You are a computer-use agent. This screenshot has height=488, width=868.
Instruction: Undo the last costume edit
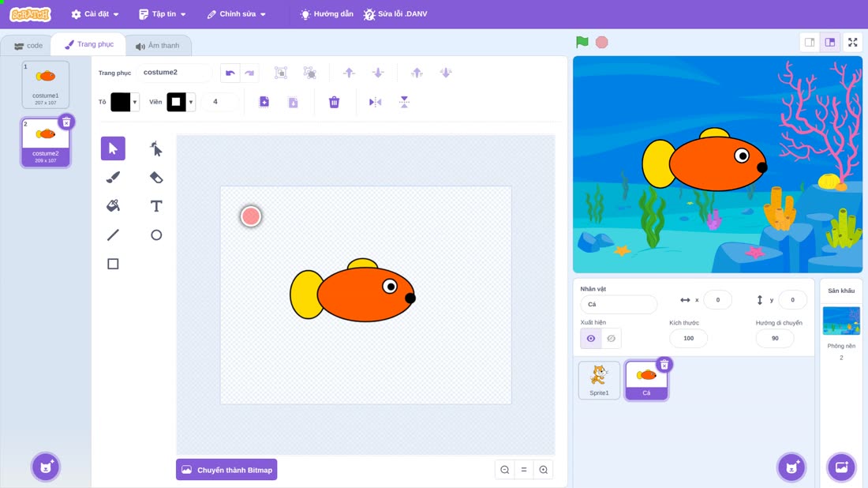coord(230,73)
